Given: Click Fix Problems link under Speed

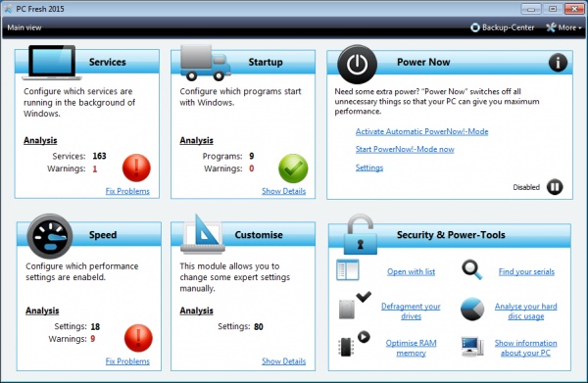Looking at the screenshot, I should point(127,361).
